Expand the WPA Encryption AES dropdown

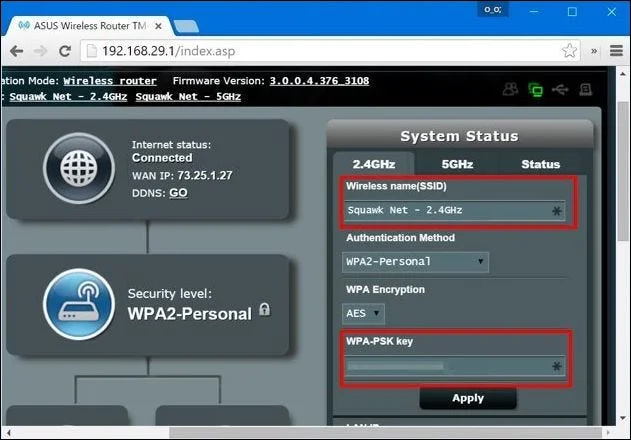(363, 314)
